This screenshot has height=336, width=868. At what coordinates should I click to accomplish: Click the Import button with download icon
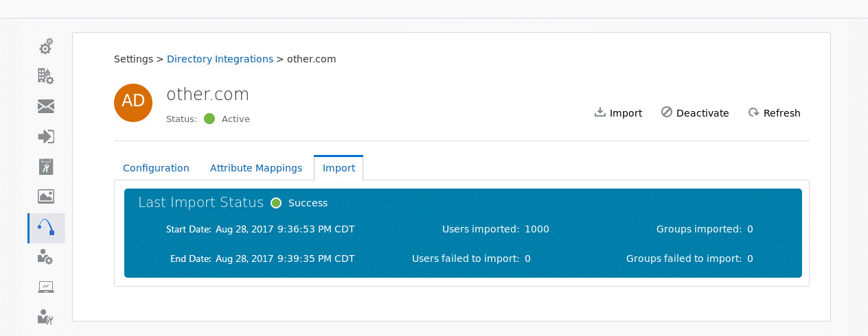pos(618,113)
